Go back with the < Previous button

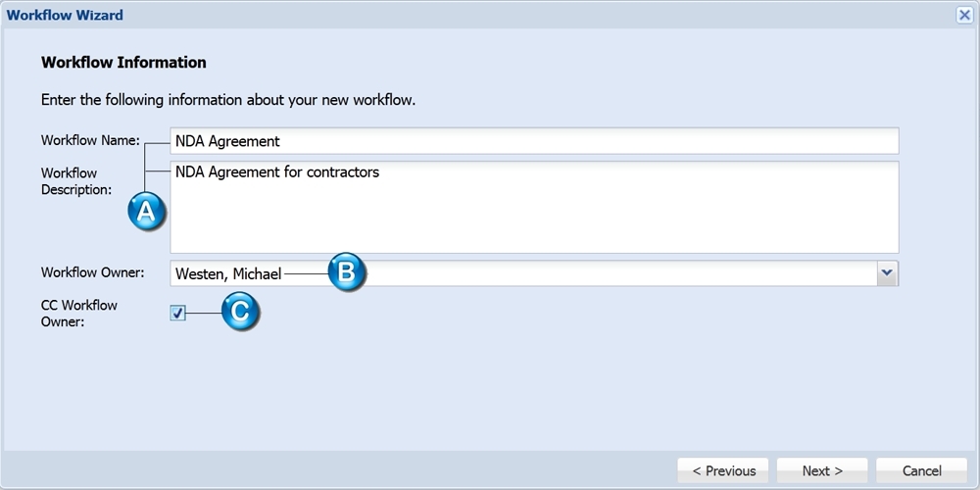pyautogui.click(x=724, y=470)
